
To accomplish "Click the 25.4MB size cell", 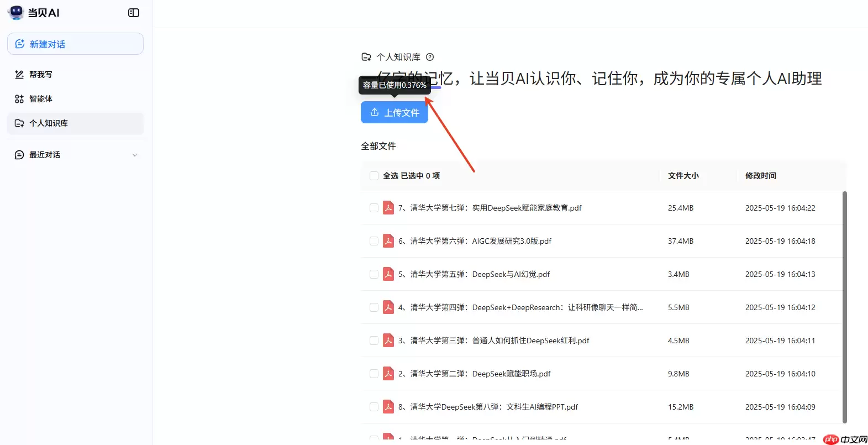I will click(681, 208).
